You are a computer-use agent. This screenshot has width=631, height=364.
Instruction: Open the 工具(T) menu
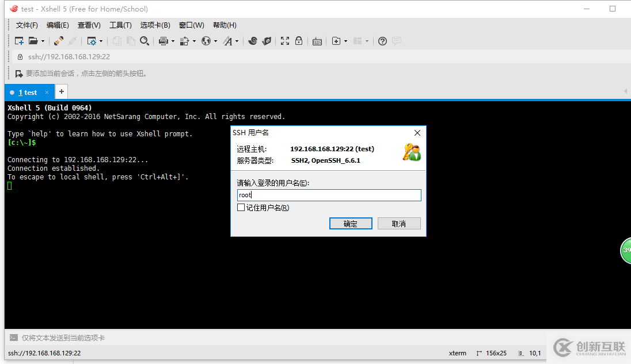click(120, 25)
